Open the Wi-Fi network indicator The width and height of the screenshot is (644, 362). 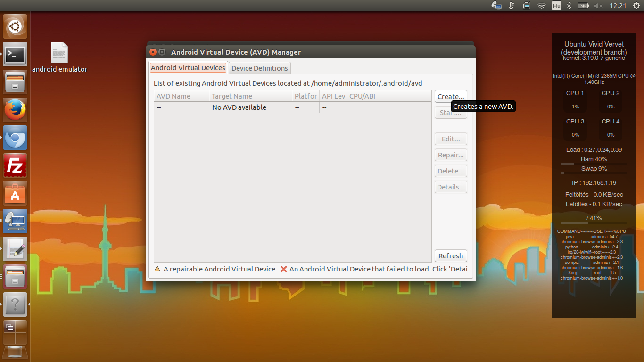click(x=542, y=6)
